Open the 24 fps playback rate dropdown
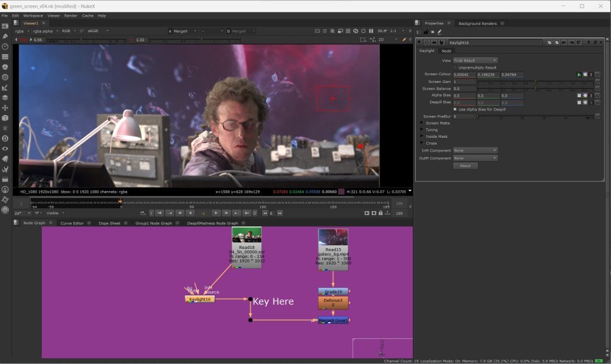Image resolution: width=611 pixels, height=364 pixels. 23,213
